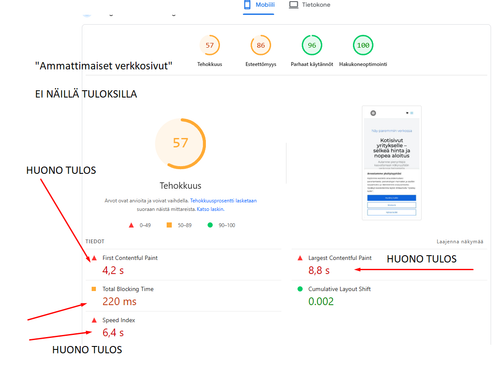500x386 pixels.
Task: Select the Total Blocking Time label
Action: (x=128, y=289)
